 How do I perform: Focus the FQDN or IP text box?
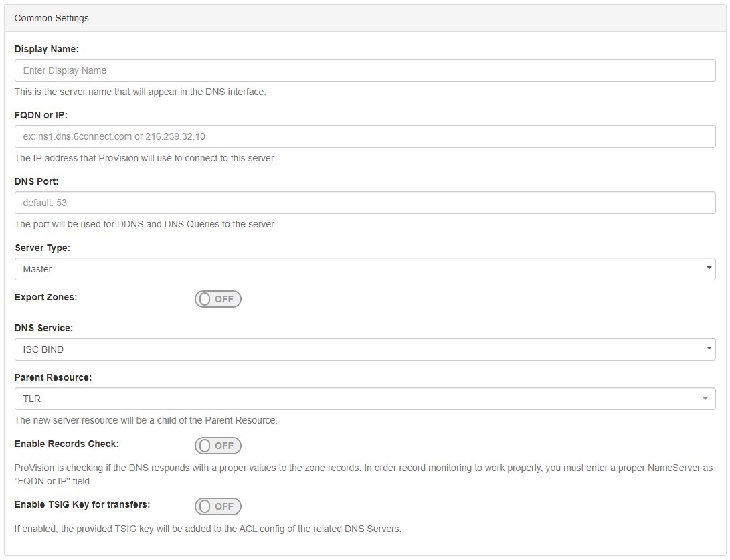click(365, 136)
